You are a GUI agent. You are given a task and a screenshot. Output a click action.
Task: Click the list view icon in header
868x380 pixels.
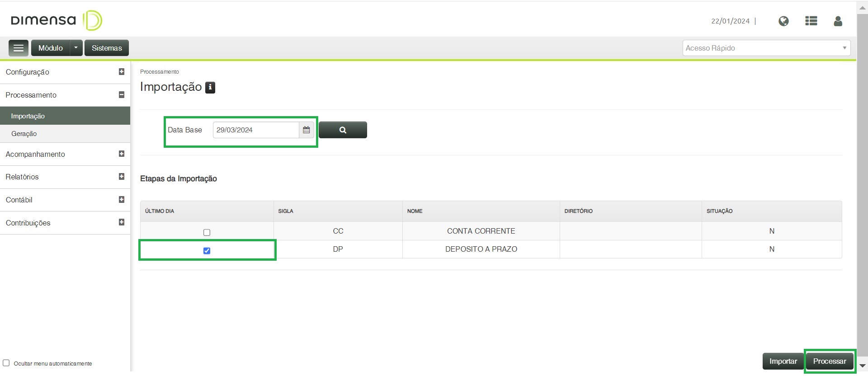(811, 21)
